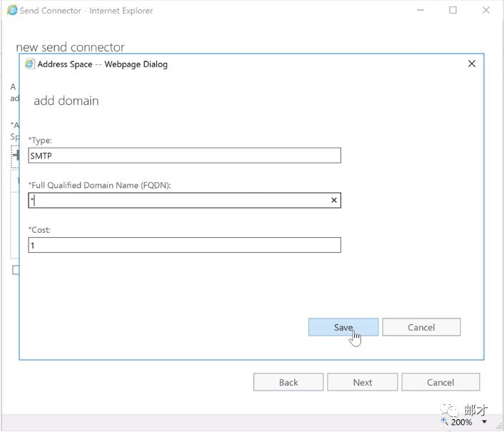504x432 pixels.
Task: Click the zoom magnifier icon in status bar
Action: point(444,421)
